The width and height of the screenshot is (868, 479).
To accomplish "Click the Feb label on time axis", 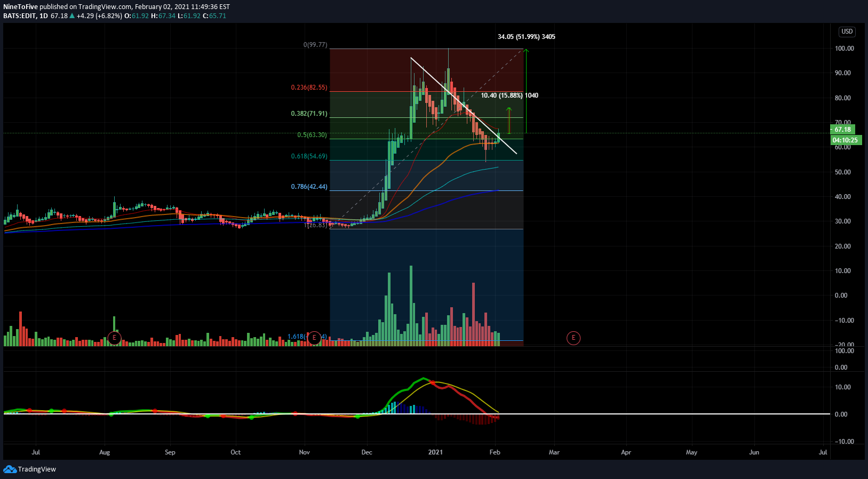I will tap(495, 452).
